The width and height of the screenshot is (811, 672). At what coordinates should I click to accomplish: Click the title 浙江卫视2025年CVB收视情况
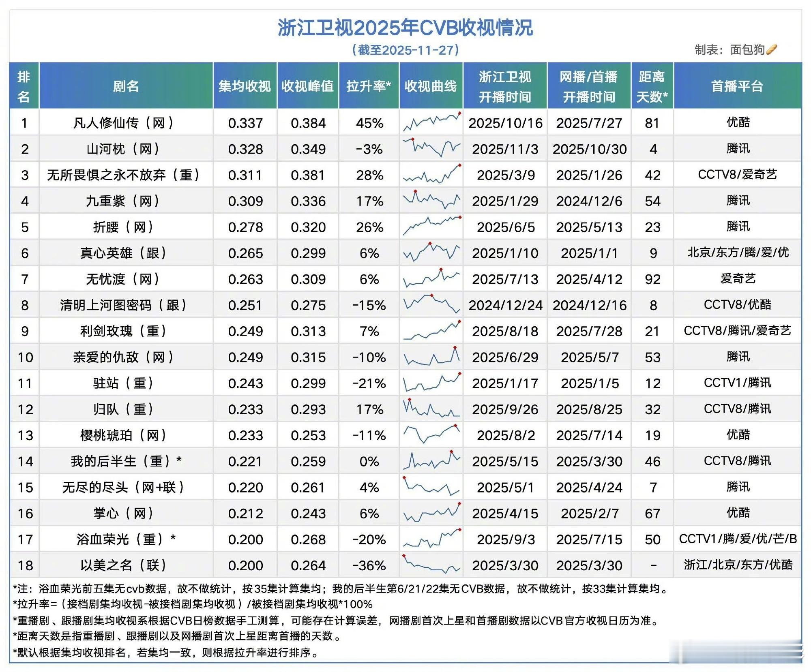coord(405,28)
